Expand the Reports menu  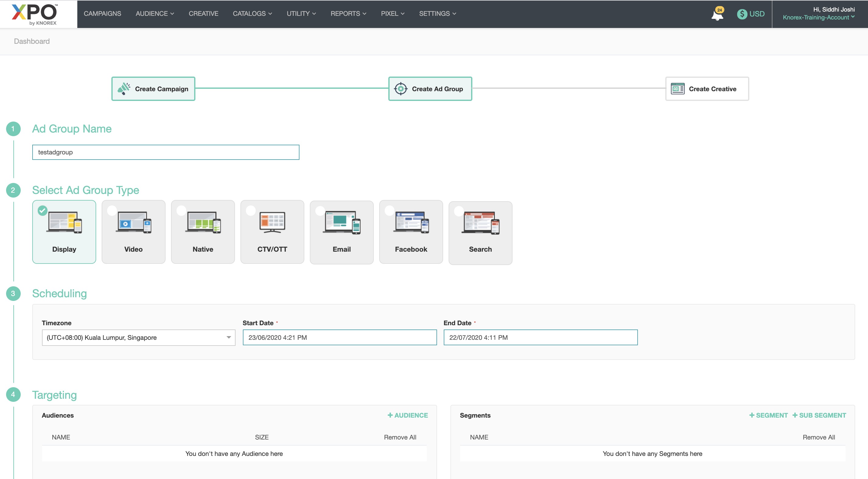click(x=348, y=13)
